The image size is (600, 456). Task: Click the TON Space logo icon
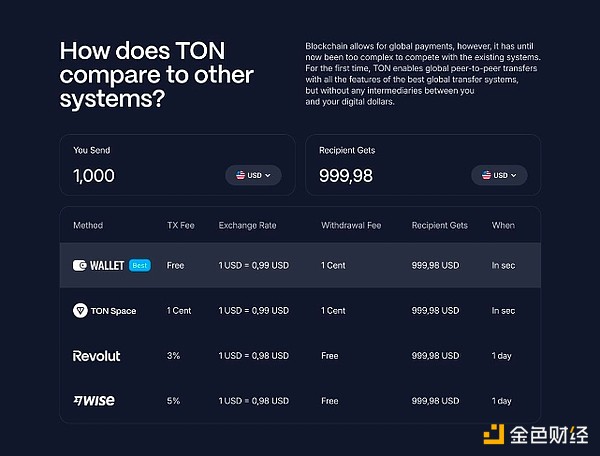click(x=80, y=311)
